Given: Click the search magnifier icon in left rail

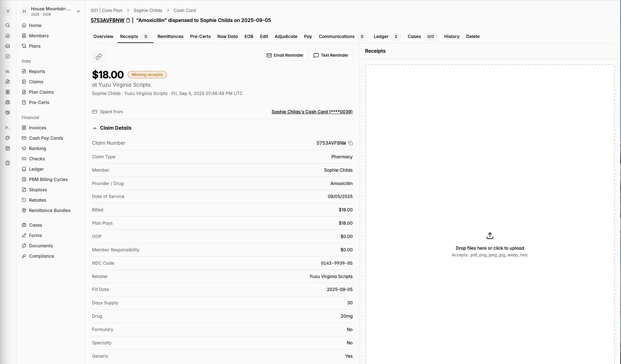Looking at the screenshot, I should click(x=8, y=25).
